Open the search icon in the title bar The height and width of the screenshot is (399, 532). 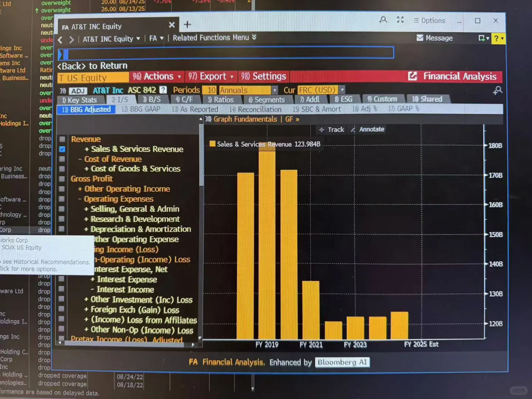(383, 20)
